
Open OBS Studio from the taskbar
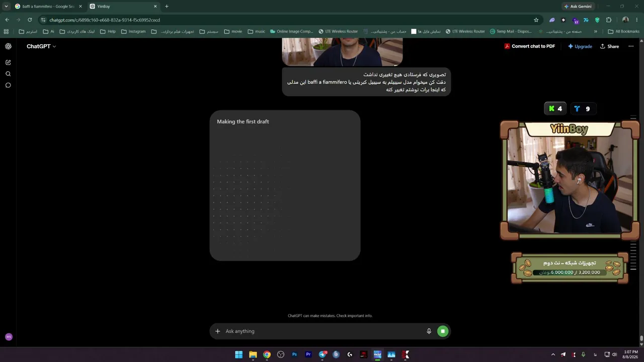pyautogui.click(x=281, y=354)
